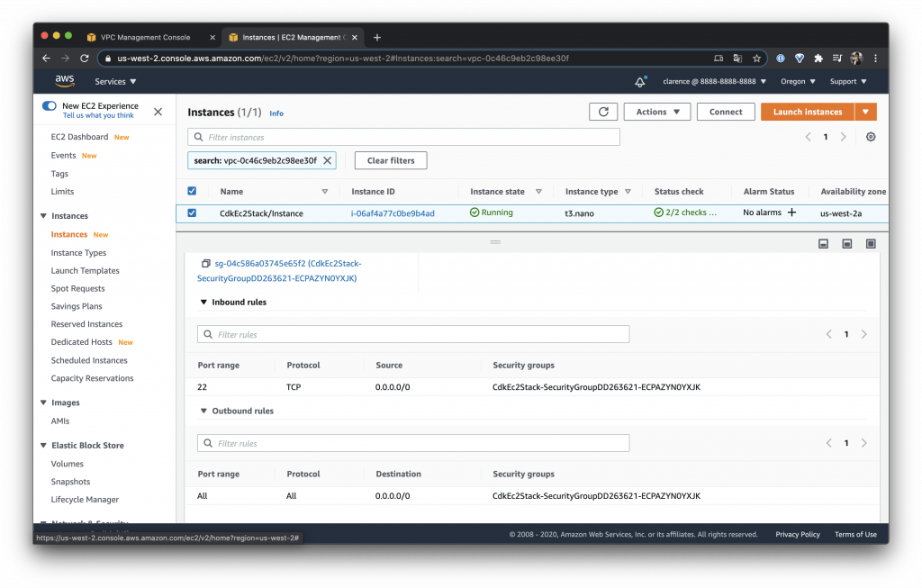Focus outbound Filter rules field
This screenshot has width=922, height=588.
pos(413,443)
